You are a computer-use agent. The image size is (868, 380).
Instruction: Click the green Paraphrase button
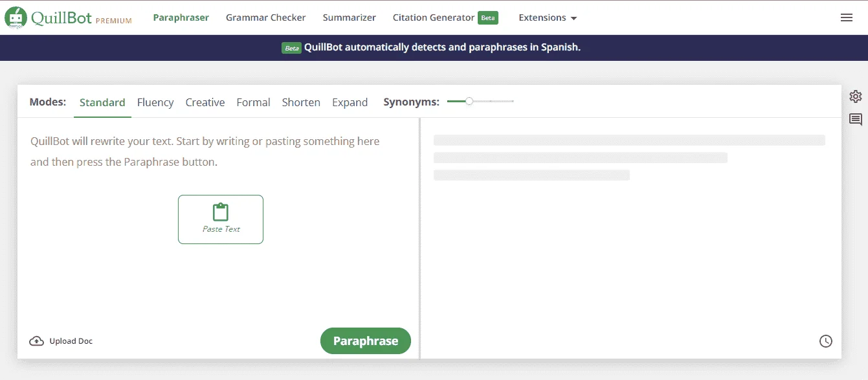(366, 341)
